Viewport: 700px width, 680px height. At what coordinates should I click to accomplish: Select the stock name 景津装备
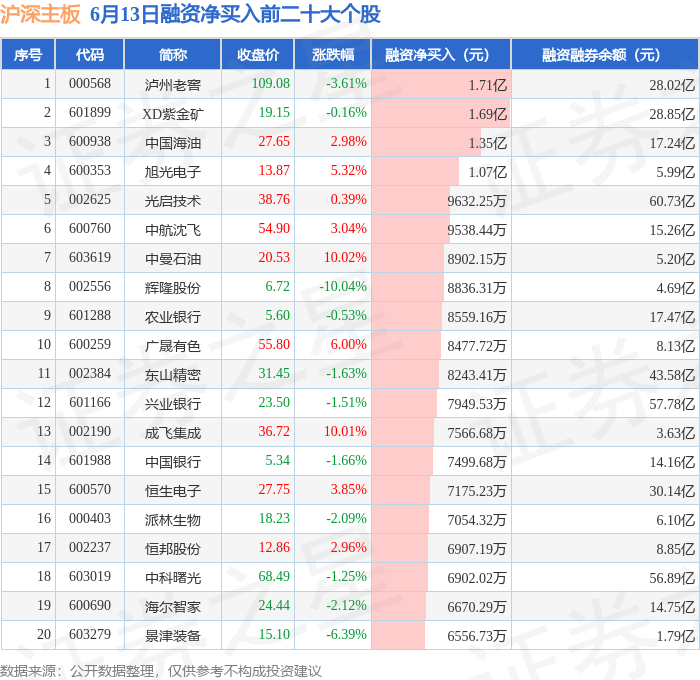tap(173, 636)
